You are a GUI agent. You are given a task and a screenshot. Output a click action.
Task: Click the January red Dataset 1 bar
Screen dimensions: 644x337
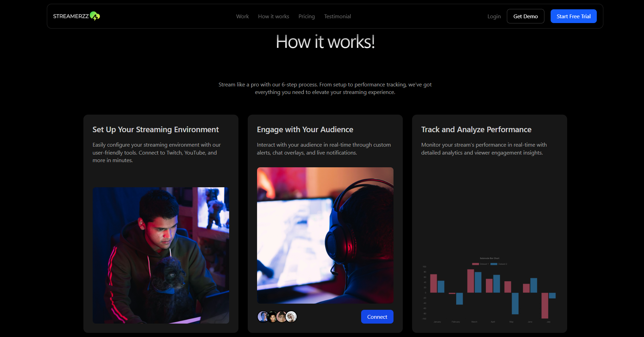tap(433, 283)
